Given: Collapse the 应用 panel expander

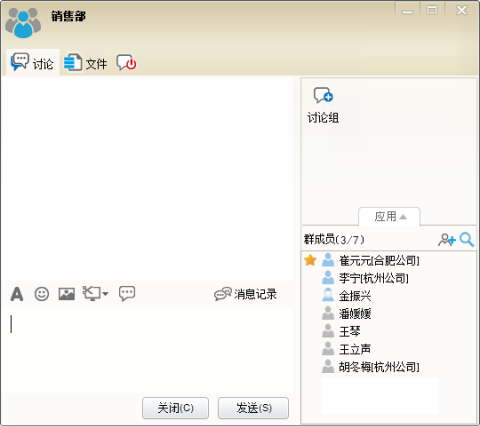Looking at the screenshot, I should (x=389, y=217).
